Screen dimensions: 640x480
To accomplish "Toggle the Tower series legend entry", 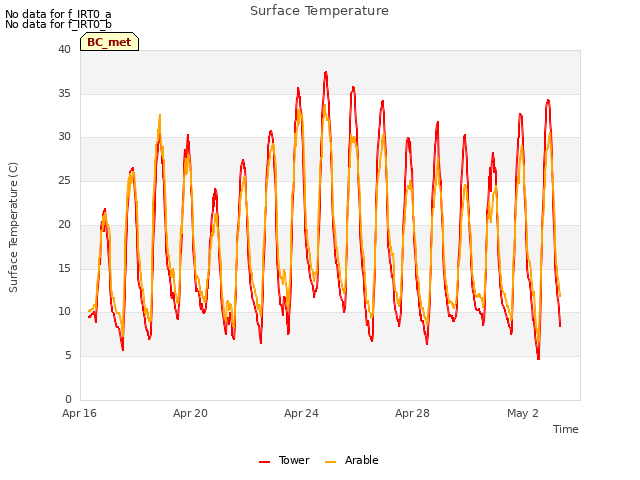I will (x=284, y=460).
